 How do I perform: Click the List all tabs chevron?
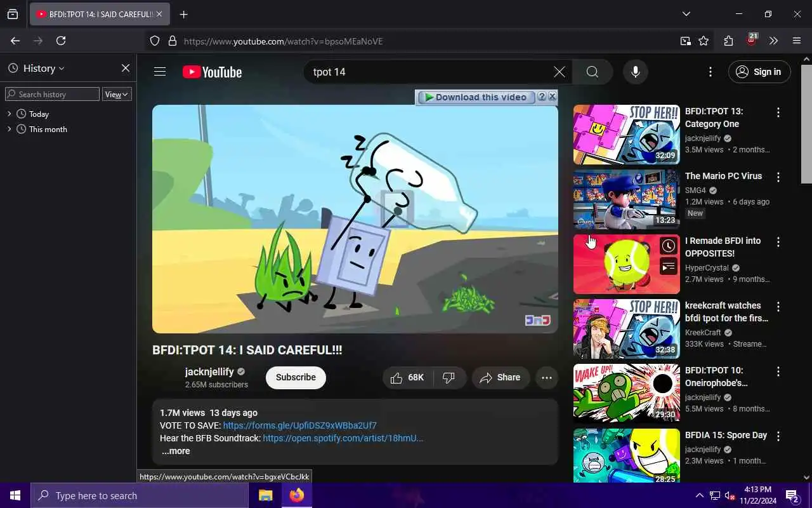pyautogui.click(x=686, y=14)
